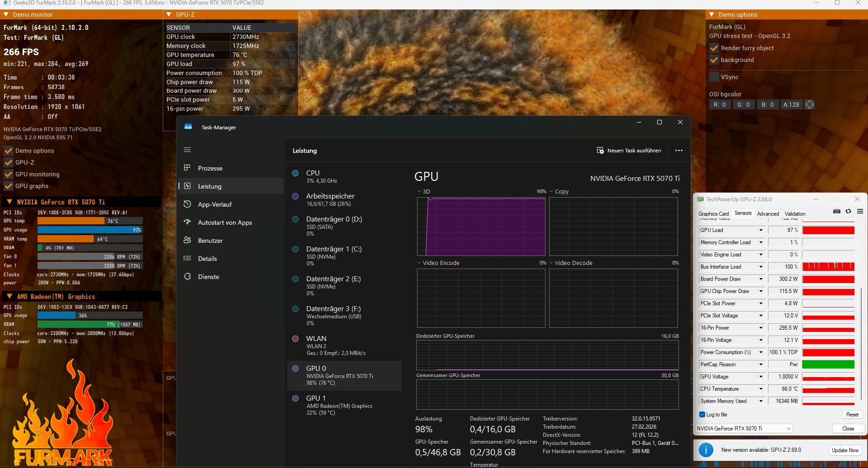Click the Task-Manager app icon in title bar
This screenshot has width=868, height=468.
coord(188,127)
